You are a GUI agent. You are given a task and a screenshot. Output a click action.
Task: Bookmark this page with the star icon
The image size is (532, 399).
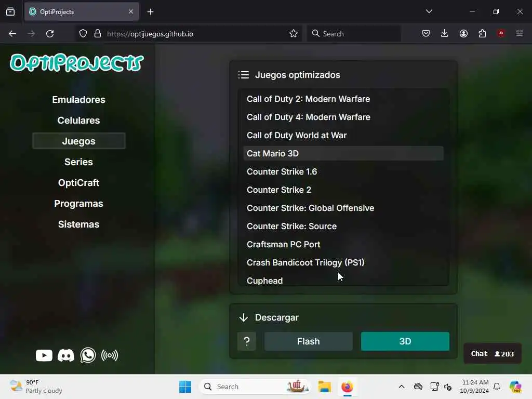[294, 34]
